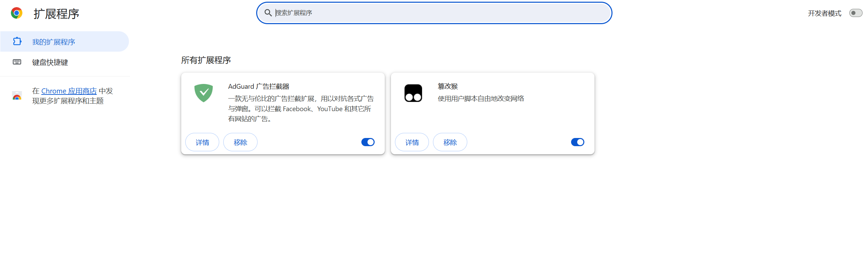Click the AdGuard green shield icon
The width and height of the screenshot is (868, 277).
pos(204,93)
